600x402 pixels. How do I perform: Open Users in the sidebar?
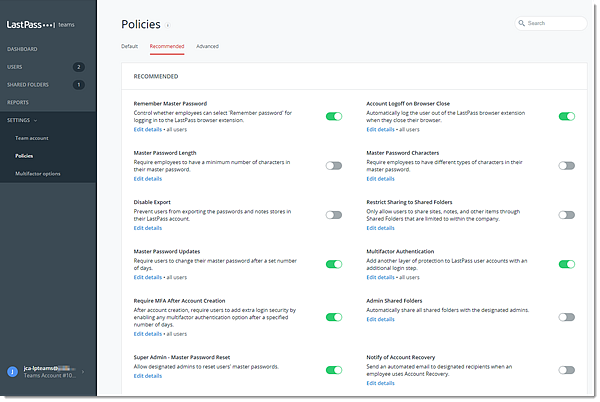coord(15,67)
